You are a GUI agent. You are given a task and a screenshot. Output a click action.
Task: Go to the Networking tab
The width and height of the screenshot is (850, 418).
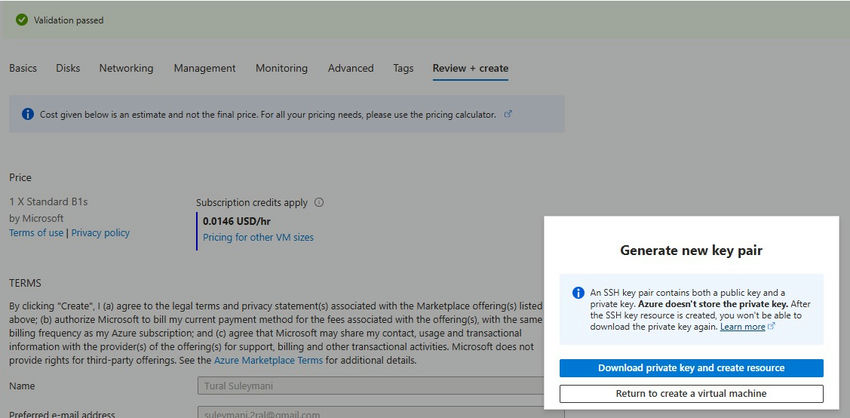tap(126, 68)
